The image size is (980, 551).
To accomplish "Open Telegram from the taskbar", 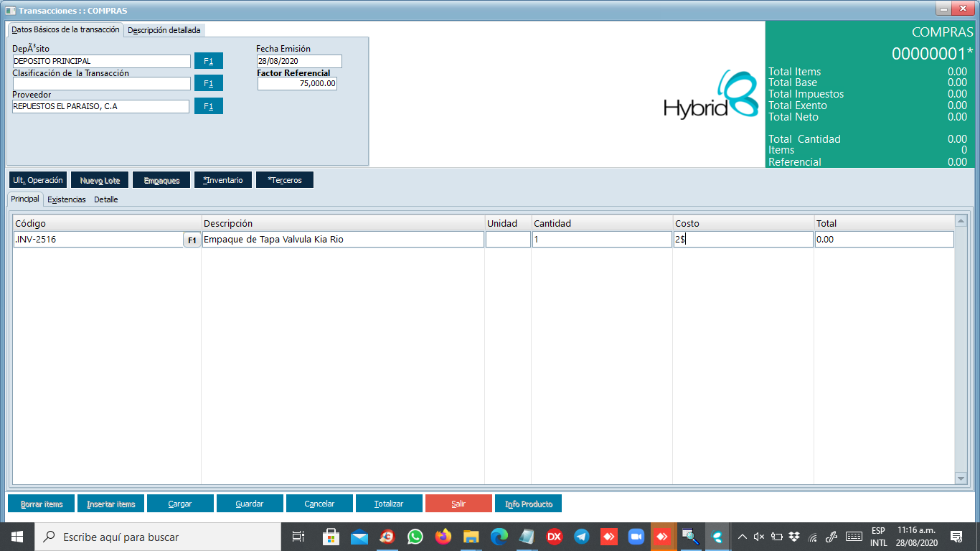I will click(x=582, y=536).
